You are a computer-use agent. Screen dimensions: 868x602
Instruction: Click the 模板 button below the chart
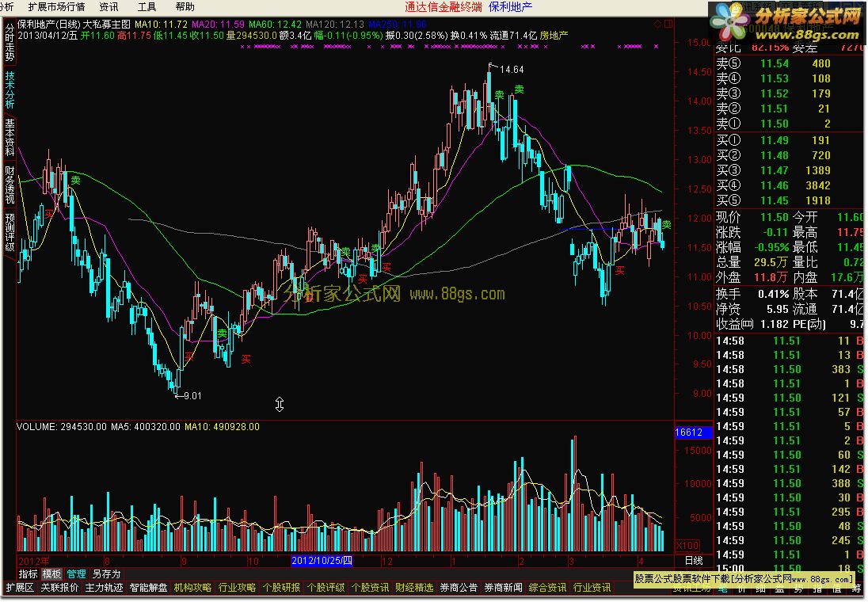tap(51, 573)
